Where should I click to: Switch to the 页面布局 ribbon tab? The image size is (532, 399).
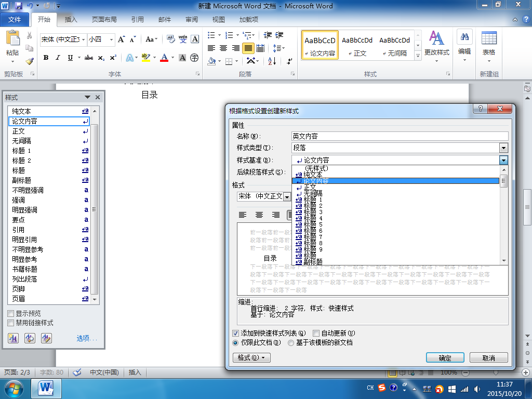[104, 20]
